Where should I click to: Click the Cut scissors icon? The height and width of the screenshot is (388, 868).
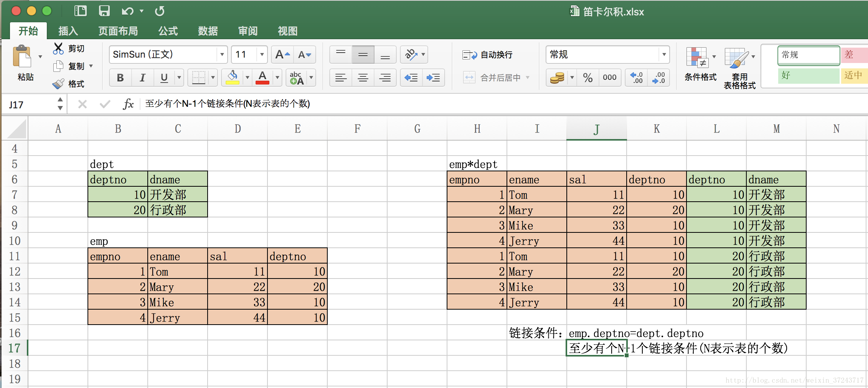[x=58, y=48]
